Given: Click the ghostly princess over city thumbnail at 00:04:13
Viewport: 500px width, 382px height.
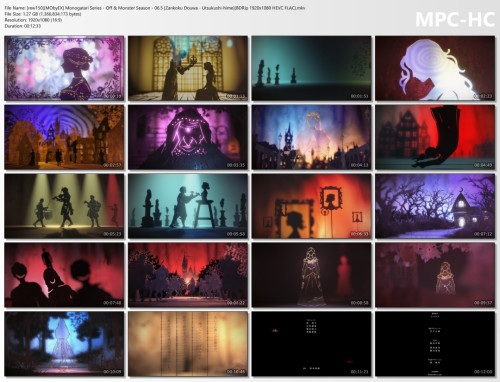Looking at the screenshot, I should 311,137.
